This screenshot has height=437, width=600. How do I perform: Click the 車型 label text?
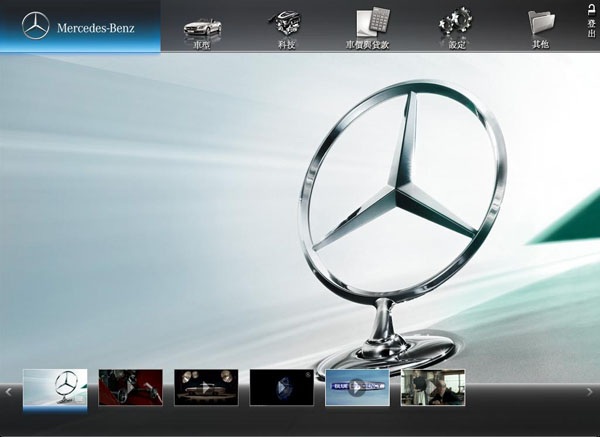point(203,45)
